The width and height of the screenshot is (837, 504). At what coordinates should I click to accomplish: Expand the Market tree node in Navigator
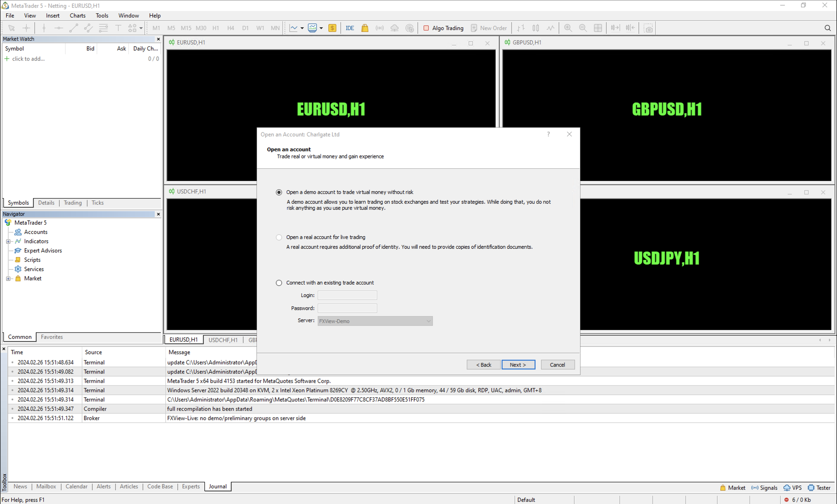pyautogui.click(x=8, y=279)
